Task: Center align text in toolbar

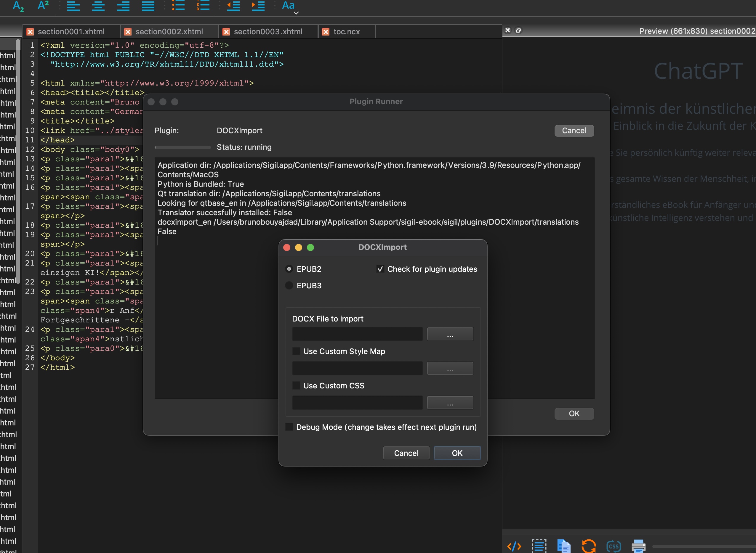Action: click(x=98, y=6)
